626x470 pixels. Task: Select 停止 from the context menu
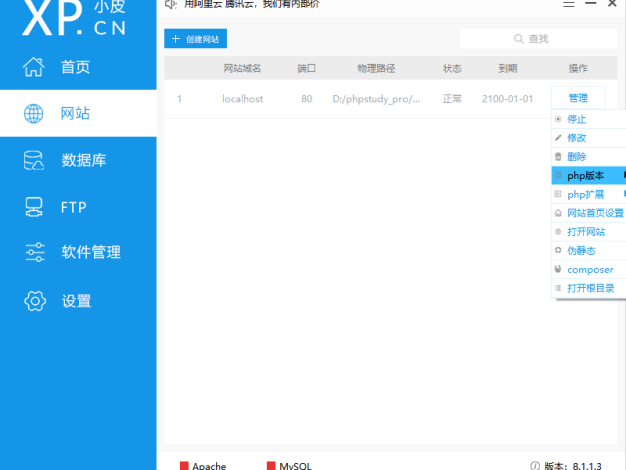(588, 119)
